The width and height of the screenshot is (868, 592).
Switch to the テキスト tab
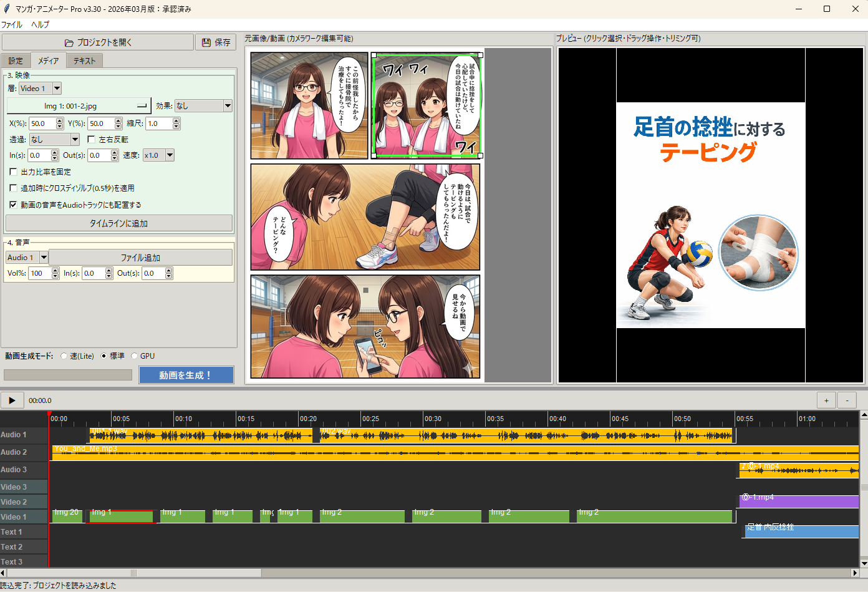coord(84,61)
